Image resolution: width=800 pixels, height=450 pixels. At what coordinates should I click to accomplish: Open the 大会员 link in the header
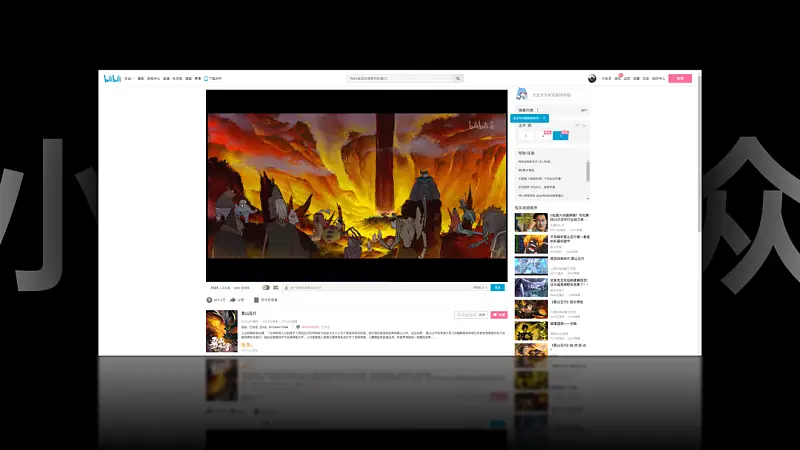point(606,79)
